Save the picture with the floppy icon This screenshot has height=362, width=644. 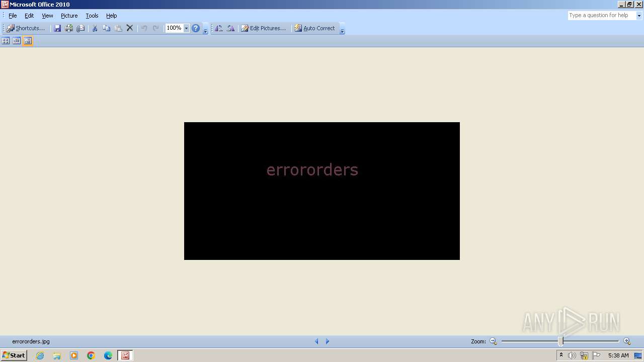[x=57, y=28]
